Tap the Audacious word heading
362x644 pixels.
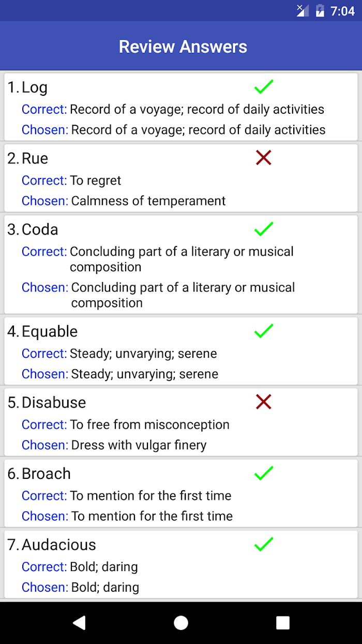[59, 545]
